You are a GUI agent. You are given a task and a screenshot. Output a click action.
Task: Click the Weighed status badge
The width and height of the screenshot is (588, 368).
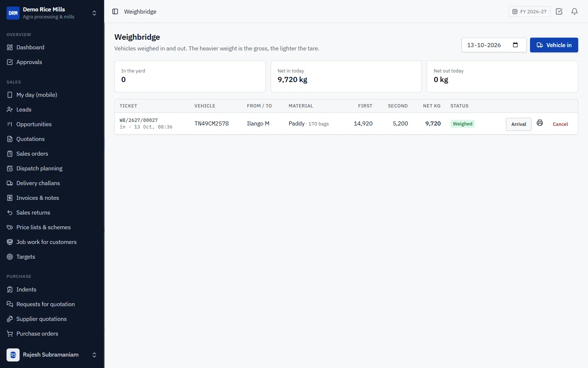click(462, 124)
